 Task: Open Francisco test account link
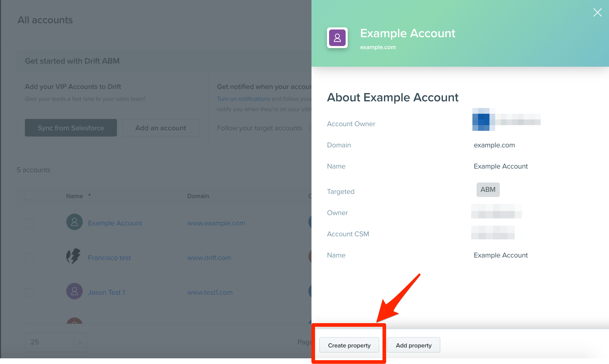(x=109, y=257)
